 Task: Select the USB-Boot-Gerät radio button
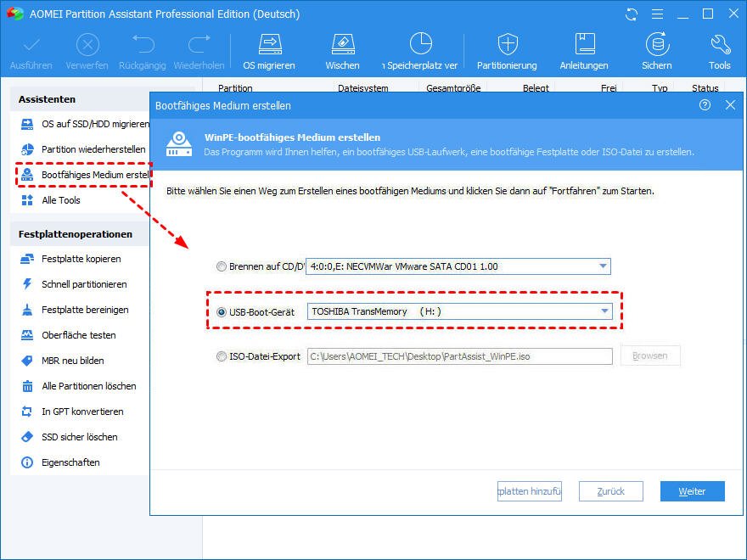click(221, 312)
